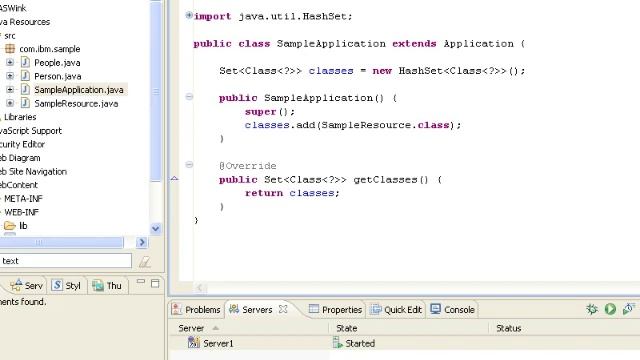The width and height of the screenshot is (640, 360).
Task: Click the text filter input field
Action: pos(66,261)
